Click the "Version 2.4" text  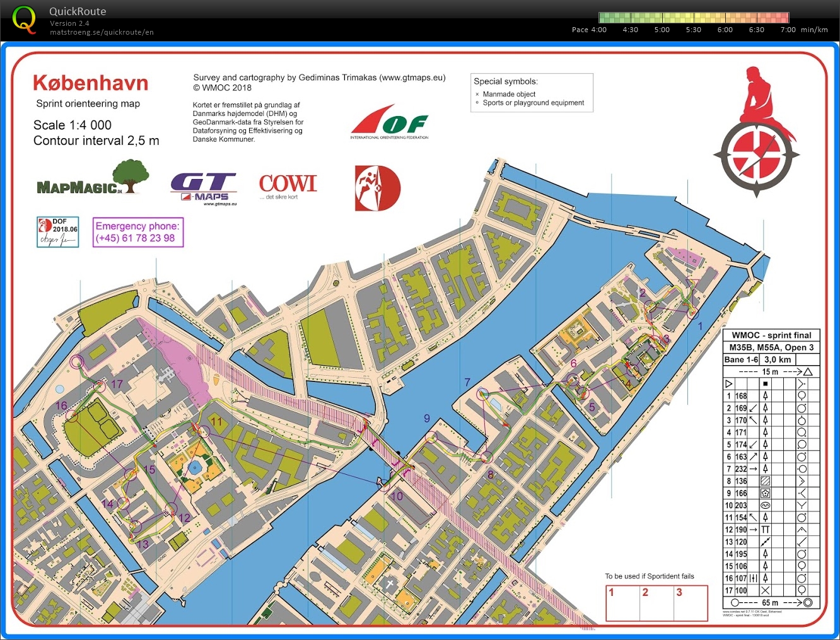[69, 23]
